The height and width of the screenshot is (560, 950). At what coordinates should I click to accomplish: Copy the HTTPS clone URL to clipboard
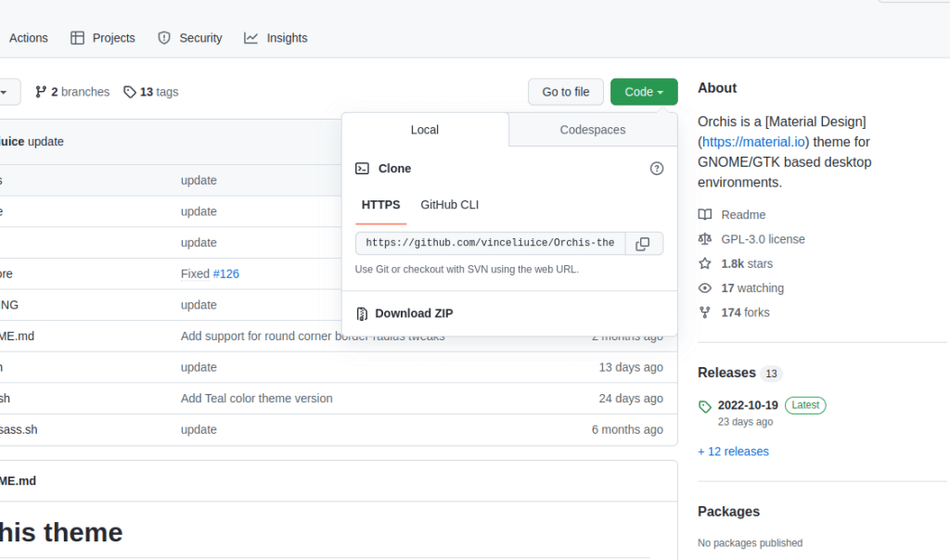pyautogui.click(x=643, y=244)
